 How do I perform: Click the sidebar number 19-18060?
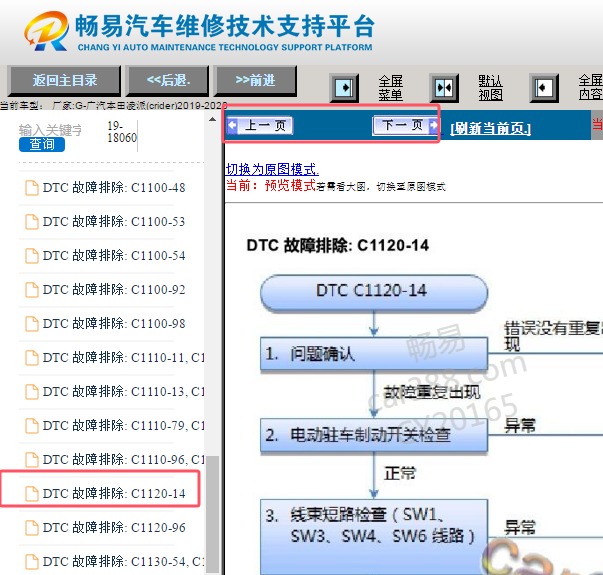coord(122,132)
